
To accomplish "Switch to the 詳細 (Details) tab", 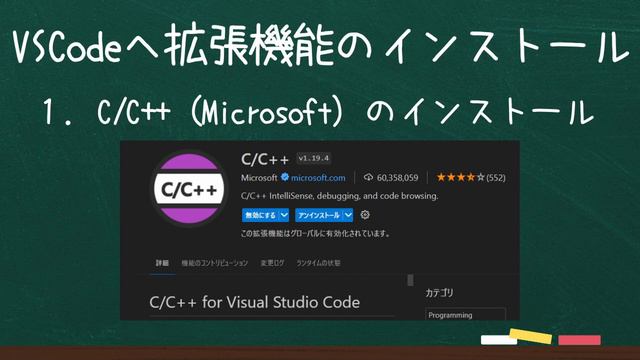I will (x=162, y=263).
